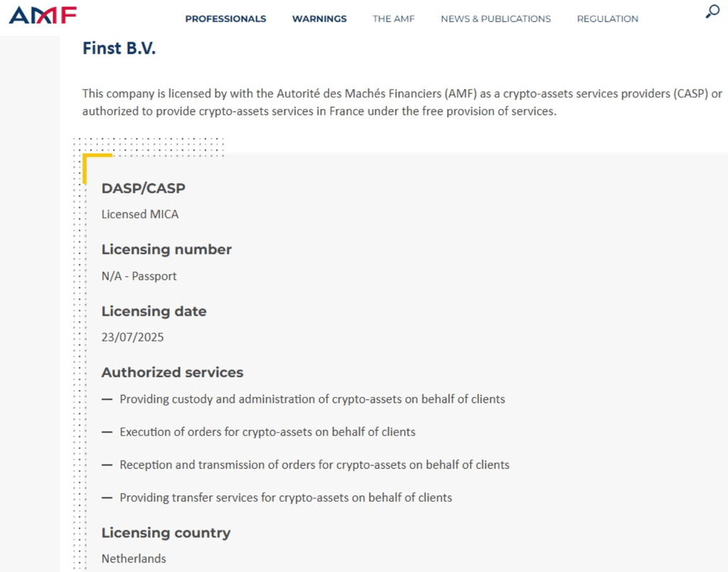Viewport: 728px width, 572px height.
Task: Select The AMF menu item
Action: pyautogui.click(x=393, y=19)
